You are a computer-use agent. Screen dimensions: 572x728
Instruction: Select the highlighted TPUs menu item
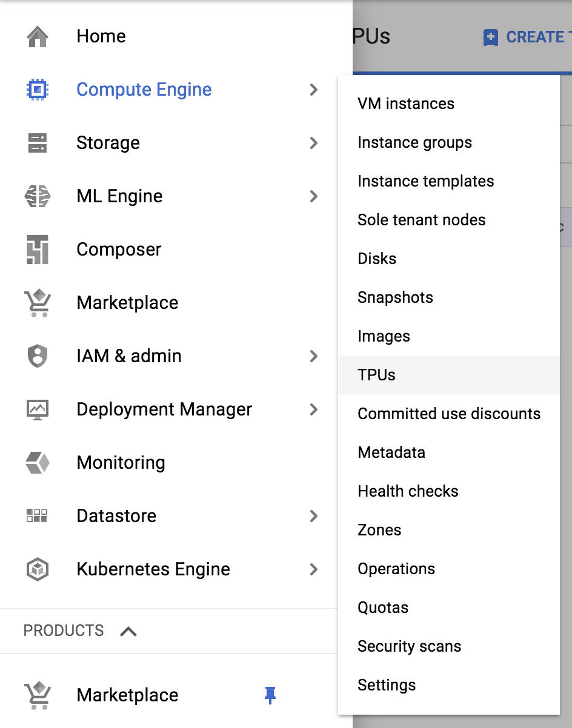[x=376, y=375]
